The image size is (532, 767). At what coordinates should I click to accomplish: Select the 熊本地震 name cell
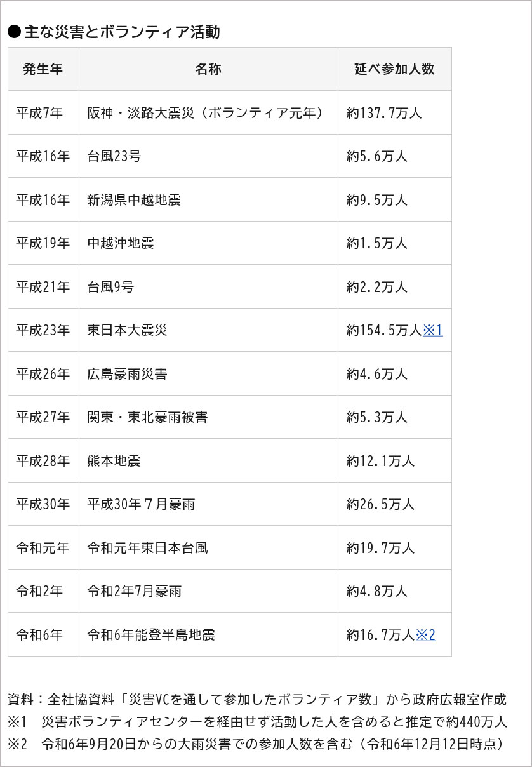tap(208, 460)
